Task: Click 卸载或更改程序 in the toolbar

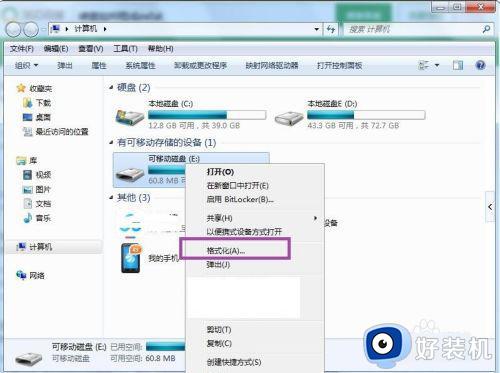Action: point(200,65)
